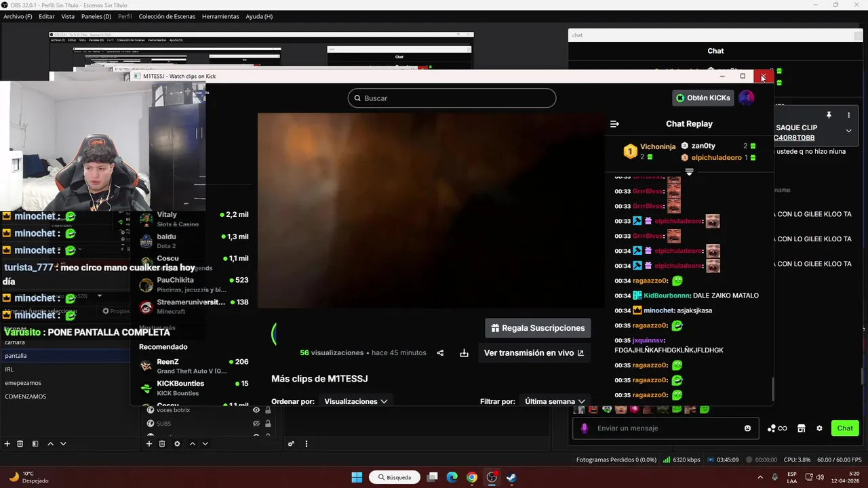The image size is (868, 488).
Task: Open the Editar menu
Action: tap(47, 16)
